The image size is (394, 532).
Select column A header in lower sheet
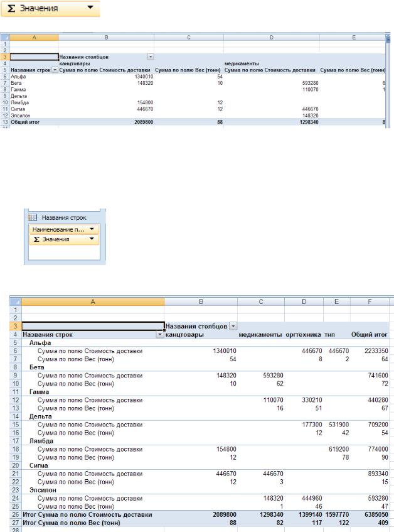pos(93,301)
